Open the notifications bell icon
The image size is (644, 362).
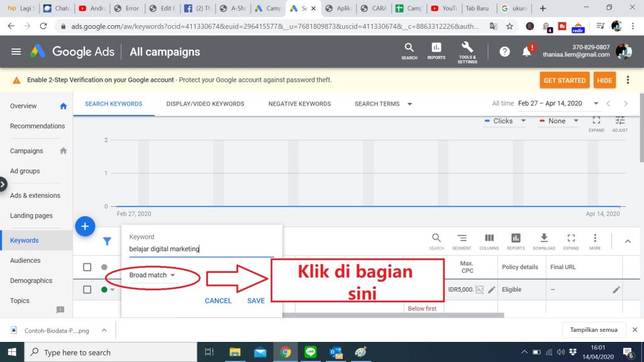(527, 52)
